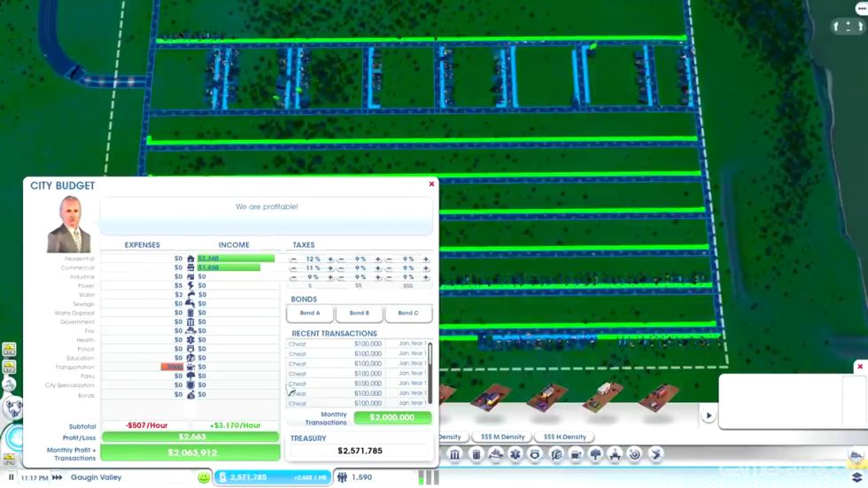This screenshot has width=868, height=488.
Task: Close the City Budget panel
Action: pos(432,184)
